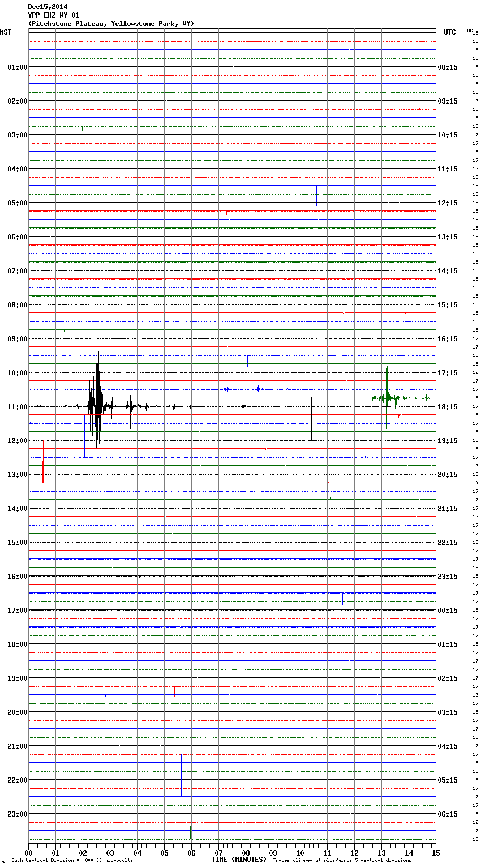
Task: Click the "08:15" UTC time label
Action: coord(448,67)
